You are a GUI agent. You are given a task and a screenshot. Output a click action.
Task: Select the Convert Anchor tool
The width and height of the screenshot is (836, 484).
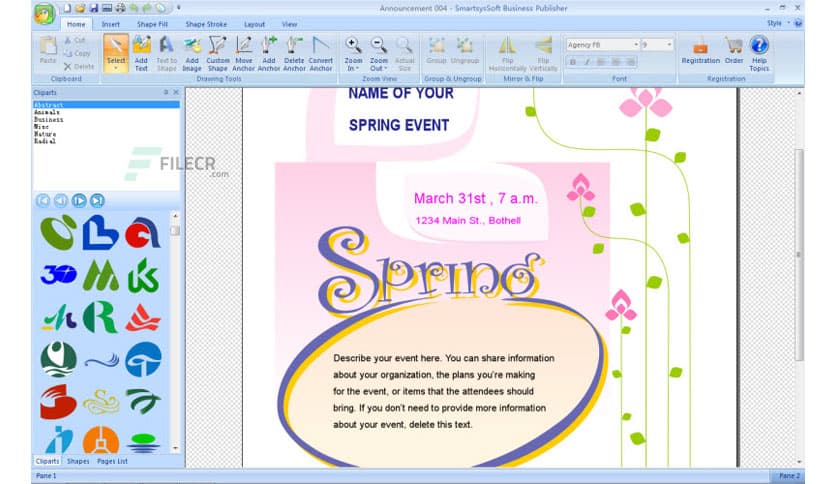click(x=321, y=53)
